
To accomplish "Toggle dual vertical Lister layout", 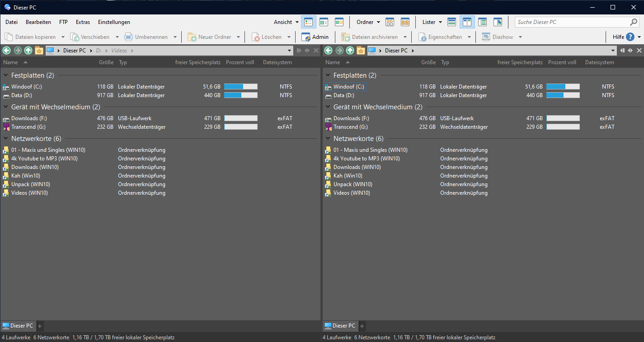I will (467, 22).
